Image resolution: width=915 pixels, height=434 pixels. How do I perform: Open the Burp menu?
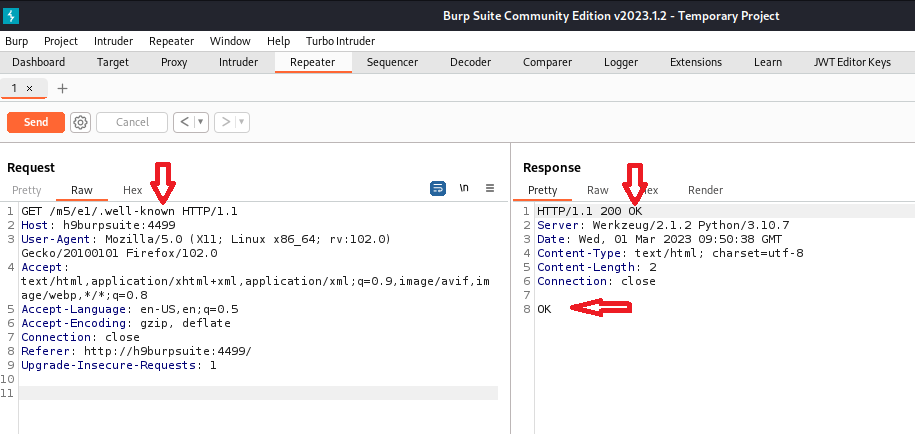[x=16, y=41]
